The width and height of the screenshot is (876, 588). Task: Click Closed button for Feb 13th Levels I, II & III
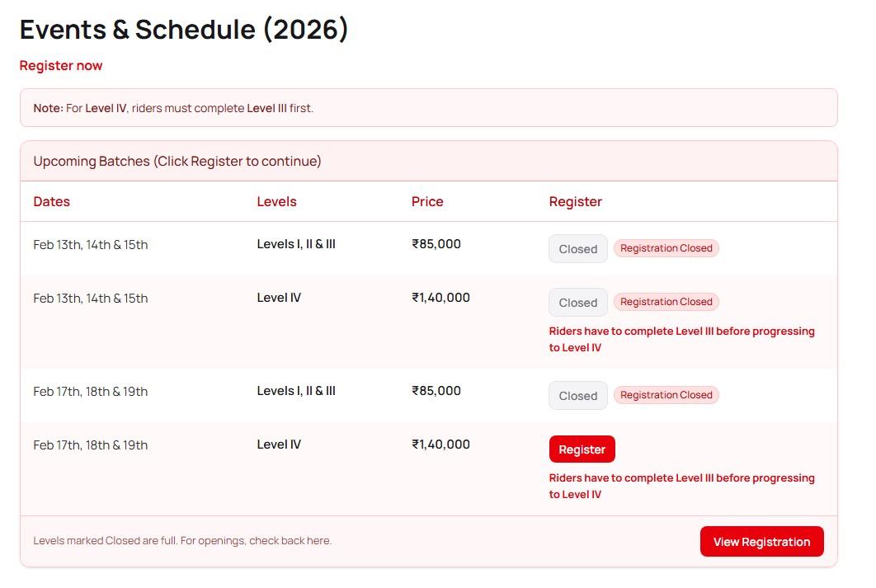point(577,249)
